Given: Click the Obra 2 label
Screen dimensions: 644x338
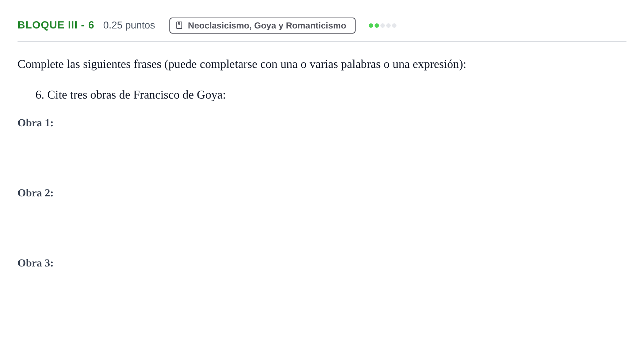Looking at the screenshot, I should pos(35,193).
